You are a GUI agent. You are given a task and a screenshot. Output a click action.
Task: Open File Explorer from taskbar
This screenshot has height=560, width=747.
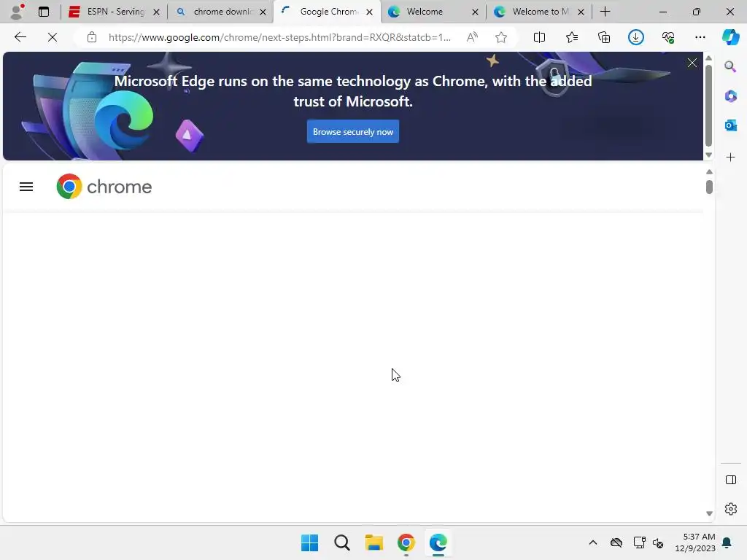(x=374, y=542)
